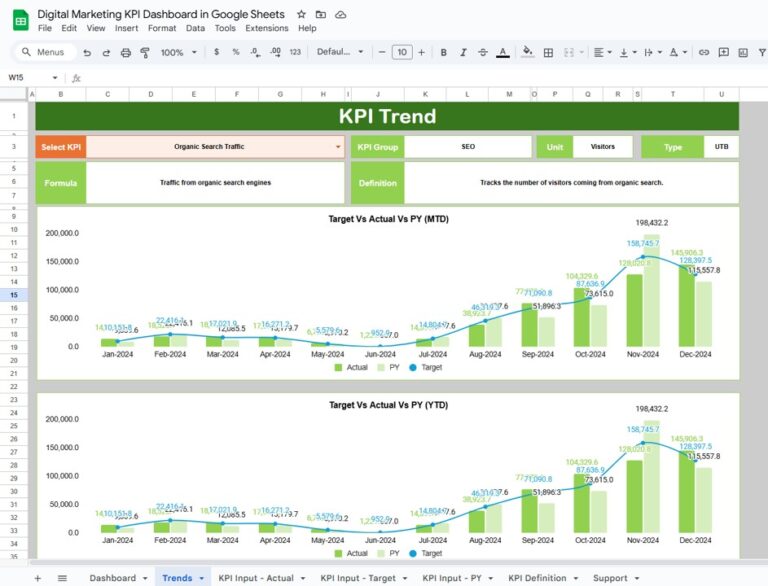Open the fill color picker

pos(528,52)
